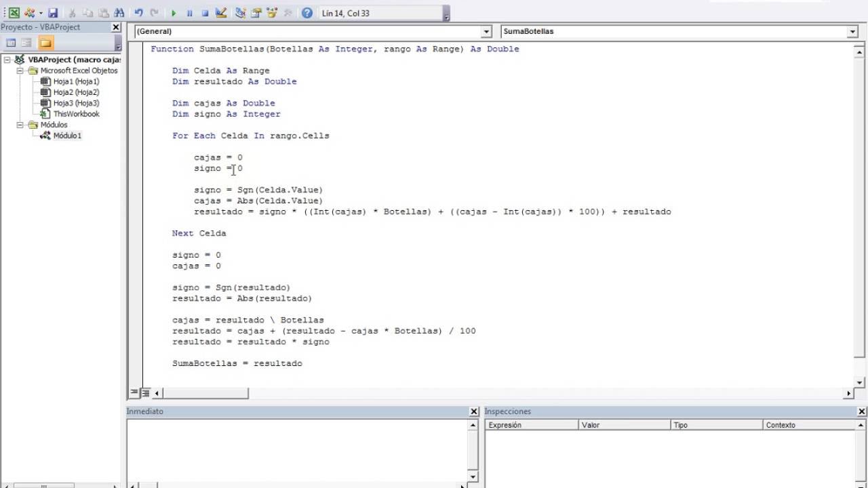Select Hoja1 (Hoja1) in the tree
The height and width of the screenshot is (488, 868).
tap(76, 81)
